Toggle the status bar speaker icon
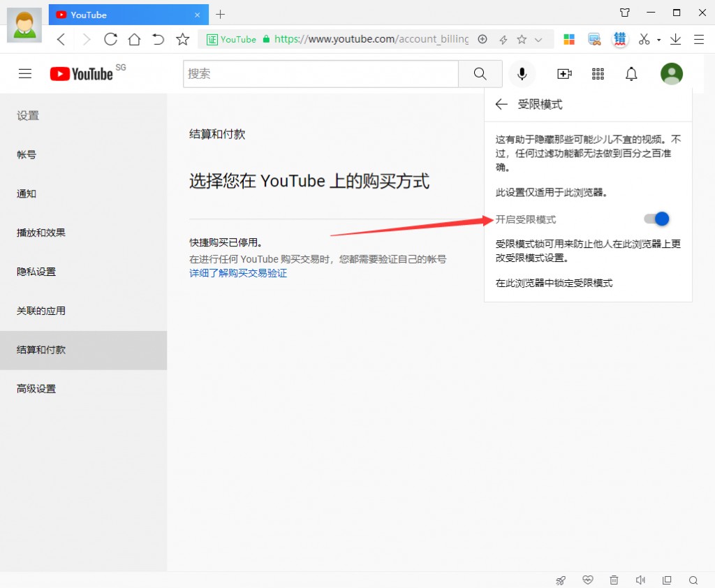 (x=640, y=580)
